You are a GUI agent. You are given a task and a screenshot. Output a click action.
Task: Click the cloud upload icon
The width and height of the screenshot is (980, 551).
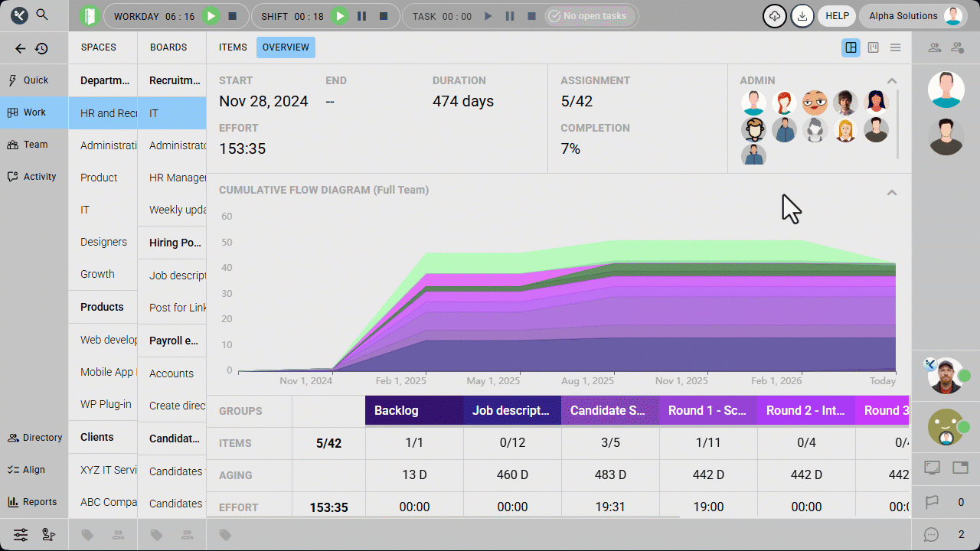click(x=775, y=16)
